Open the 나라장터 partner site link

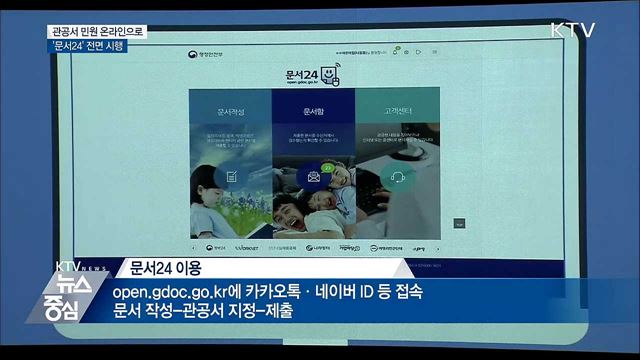318,248
